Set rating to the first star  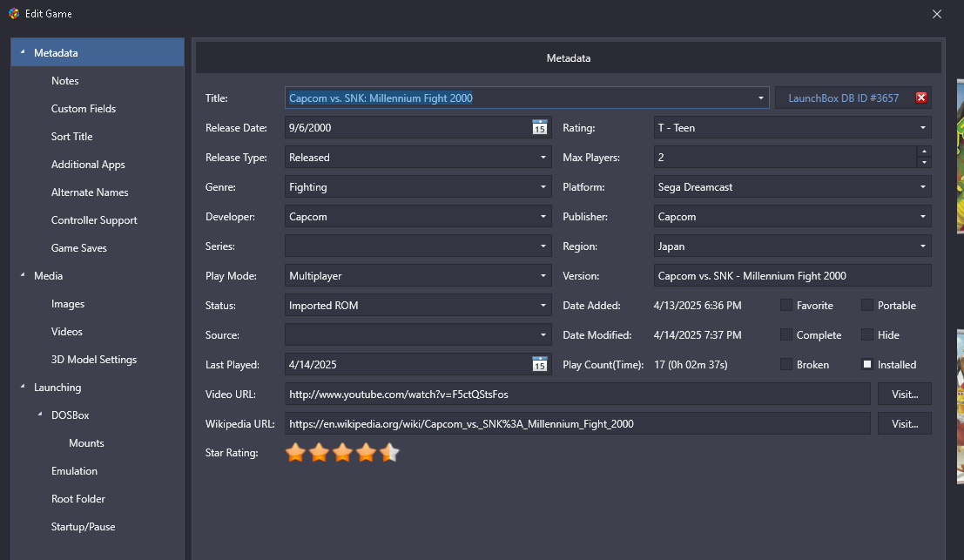[296, 452]
